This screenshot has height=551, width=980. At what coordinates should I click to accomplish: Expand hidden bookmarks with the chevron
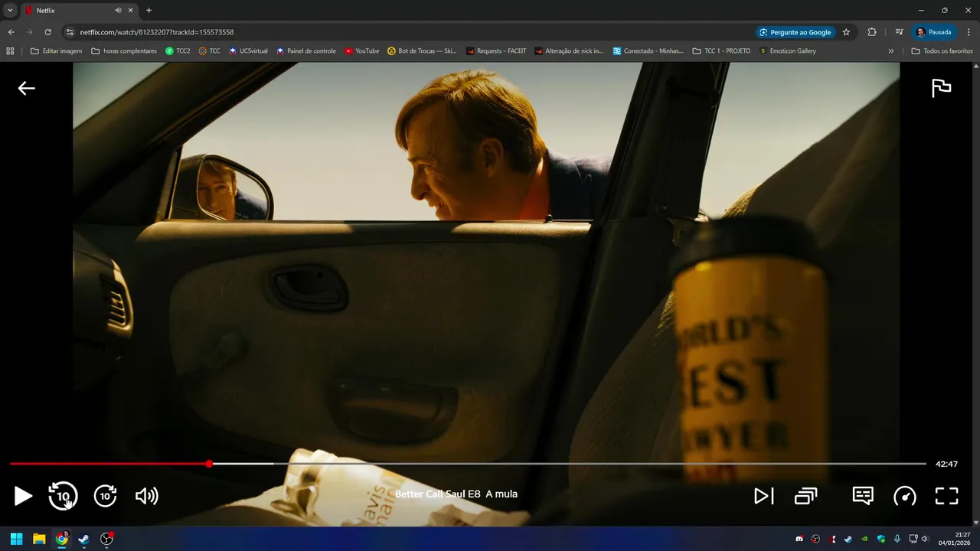pyautogui.click(x=891, y=51)
